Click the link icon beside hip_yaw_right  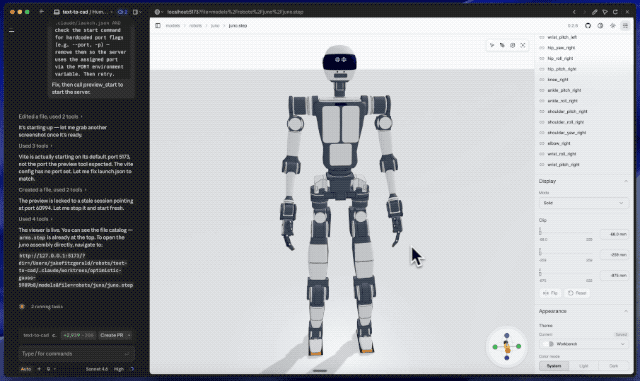pos(542,48)
